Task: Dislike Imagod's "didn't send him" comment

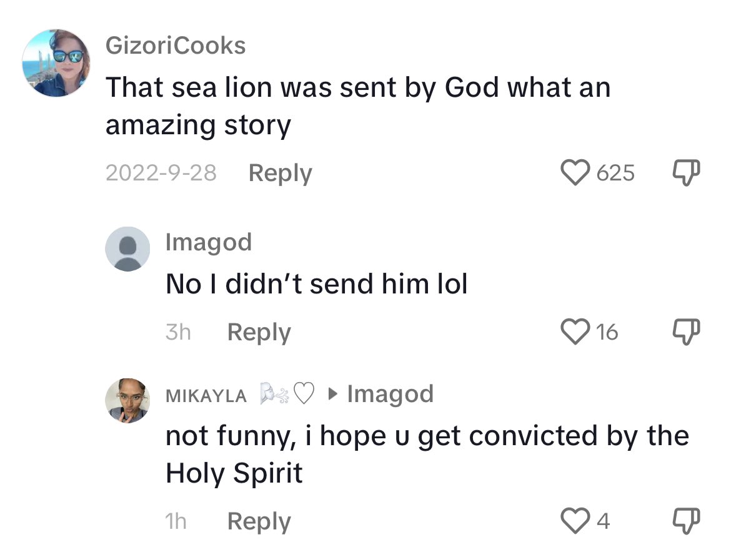Action: pyautogui.click(x=685, y=332)
